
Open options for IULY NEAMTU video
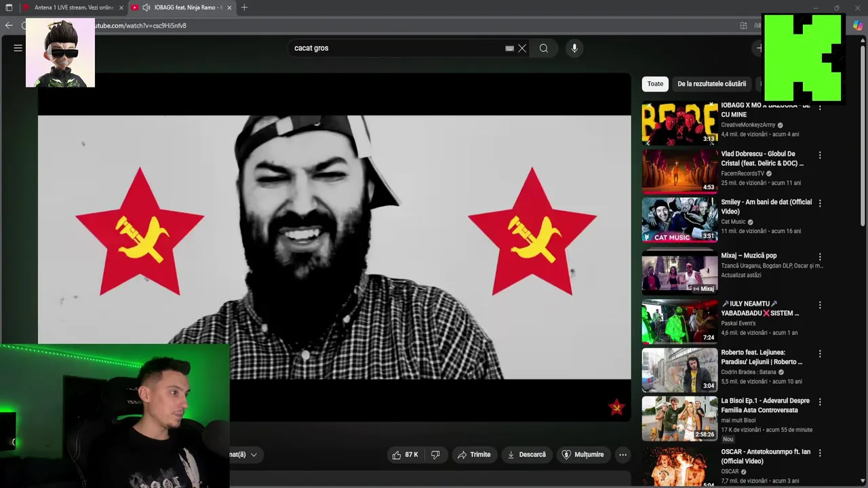(x=820, y=305)
